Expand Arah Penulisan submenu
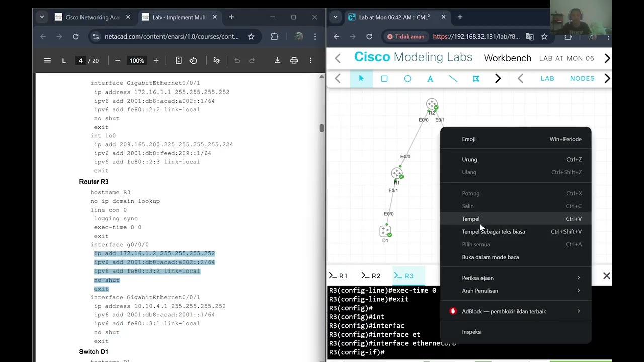 pyautogui.click(x=516, y=291)
